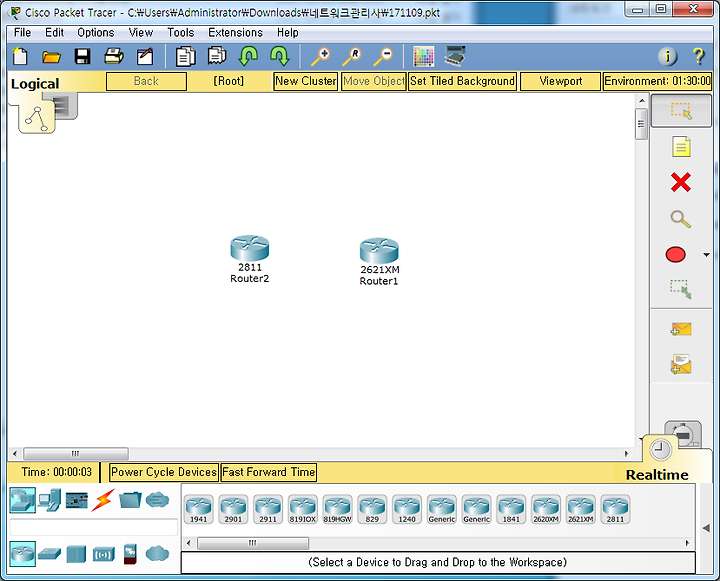Select the Inspect magnifier tool

681,219
